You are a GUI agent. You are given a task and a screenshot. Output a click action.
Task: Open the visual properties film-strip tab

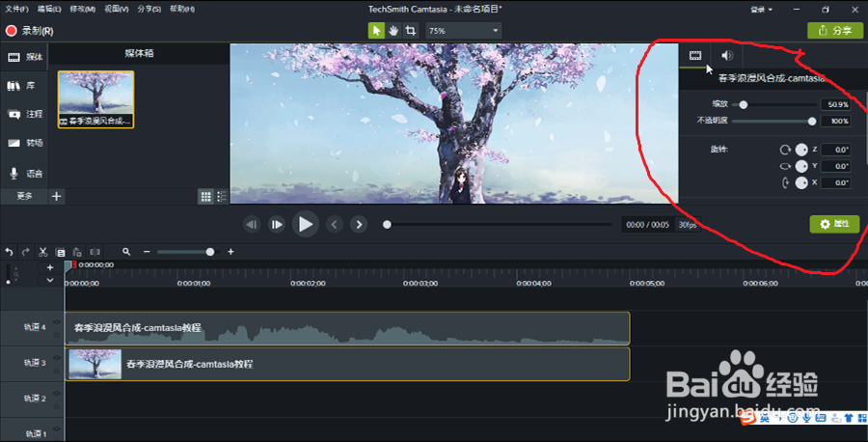coord(695,55)
